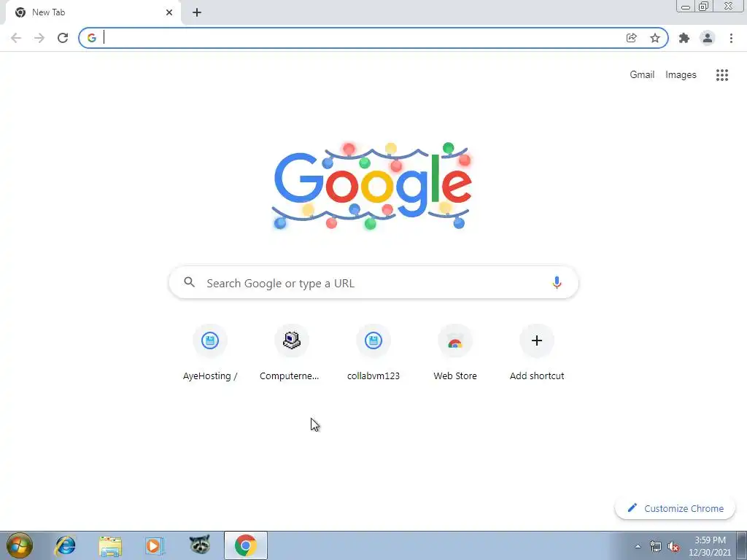Open the network tray icon
This screenshot has height=560, width=747.
point(656,547)
